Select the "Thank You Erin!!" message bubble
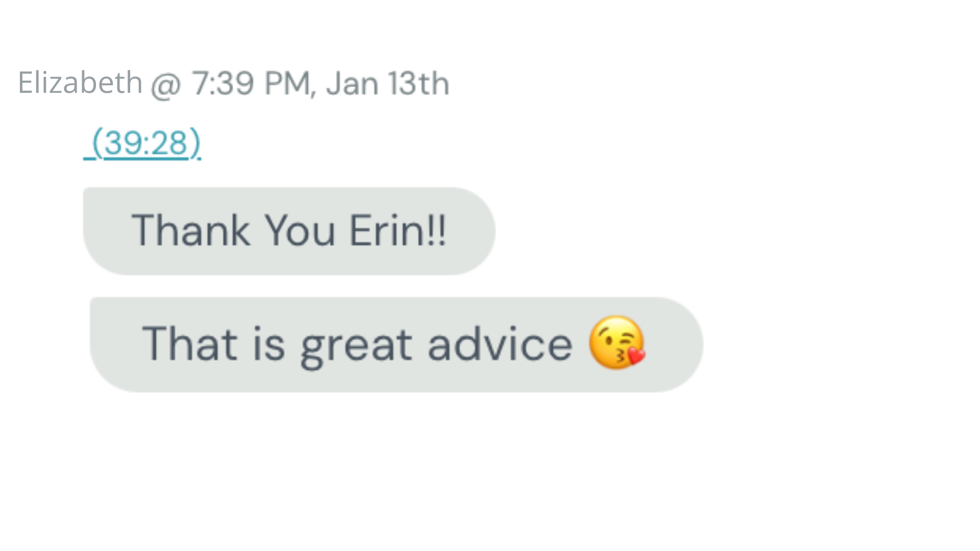The width and height of the screenshot is (980, 551). click(x=289, y=231)
